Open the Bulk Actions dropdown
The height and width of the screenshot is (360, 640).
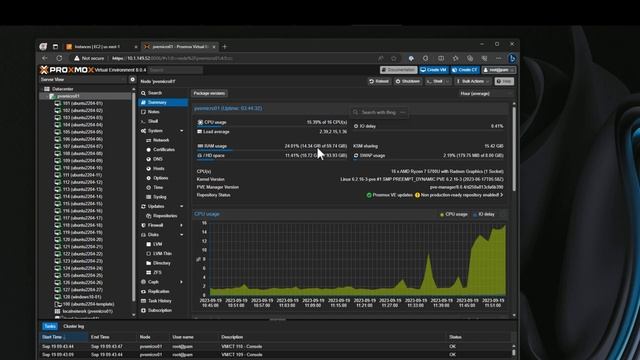pyautogui.click(x=473, y=81)
